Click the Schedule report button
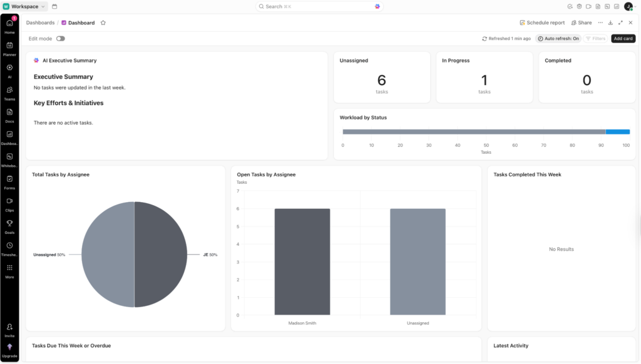 542,23
